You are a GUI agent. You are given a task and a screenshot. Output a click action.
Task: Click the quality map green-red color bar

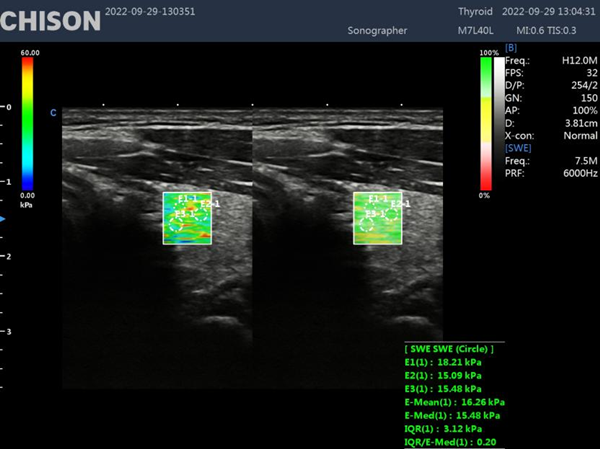point(486,124)
